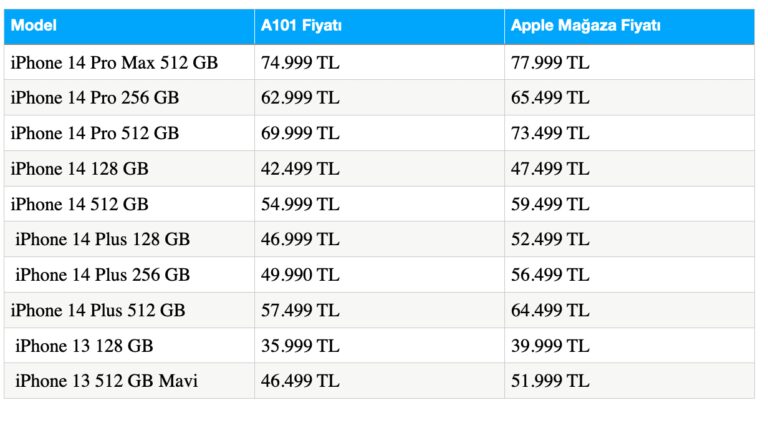Select the iPhone 14 Plus 128 GB cell

pos(102,240)
